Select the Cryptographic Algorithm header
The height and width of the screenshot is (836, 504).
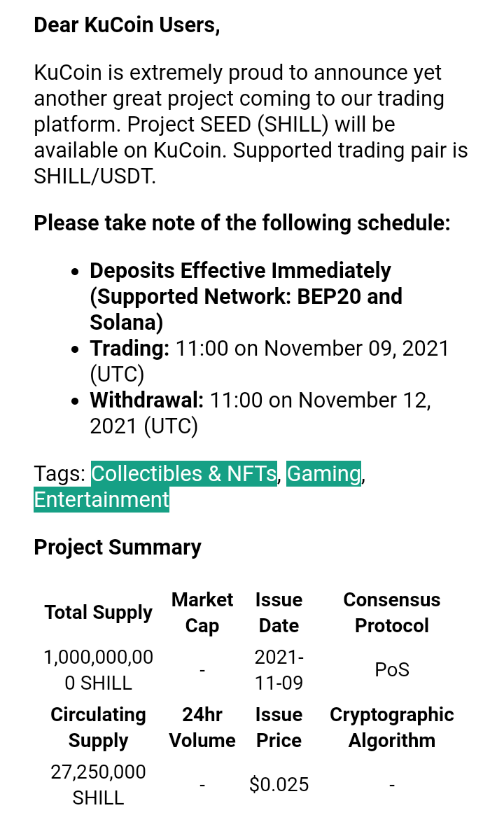[391, 727]
